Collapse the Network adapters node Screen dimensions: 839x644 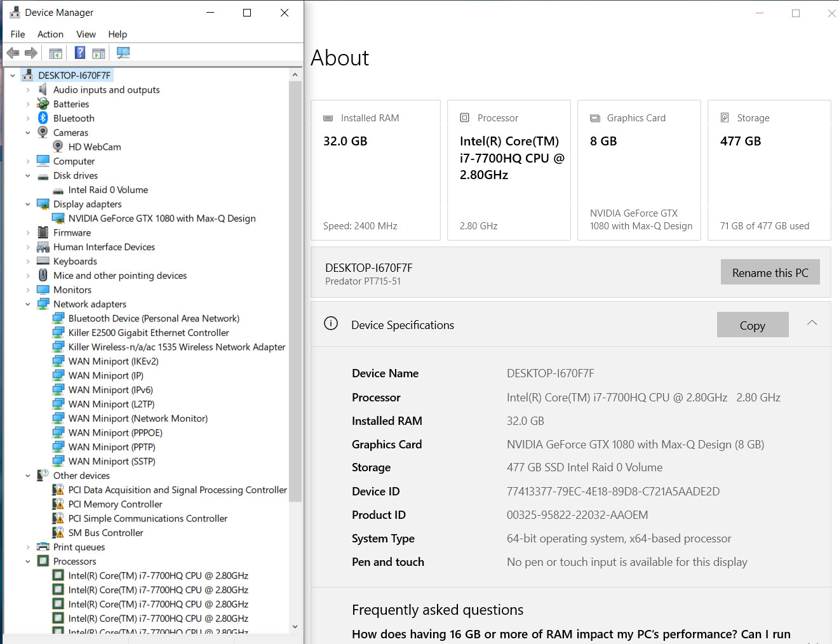(27, 304)
